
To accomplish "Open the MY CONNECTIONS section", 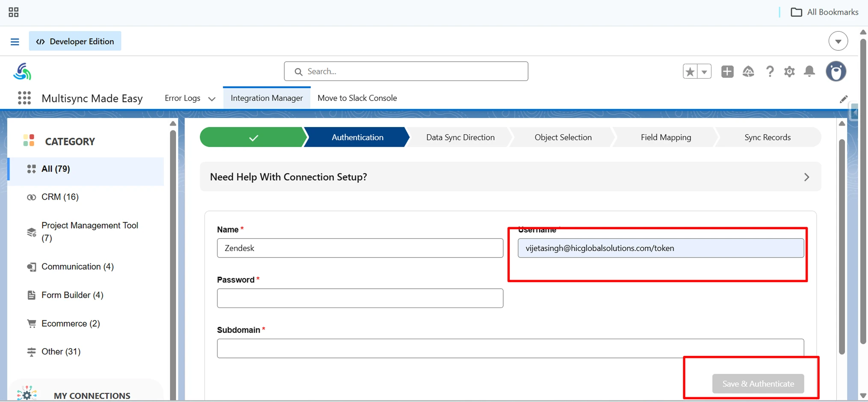I will 92,396.
